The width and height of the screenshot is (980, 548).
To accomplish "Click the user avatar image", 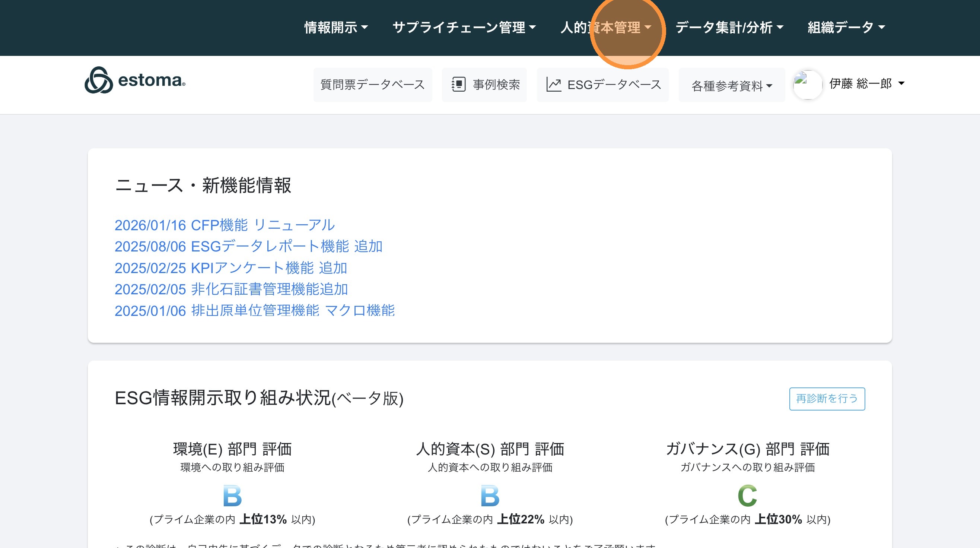I will [807, 85].
